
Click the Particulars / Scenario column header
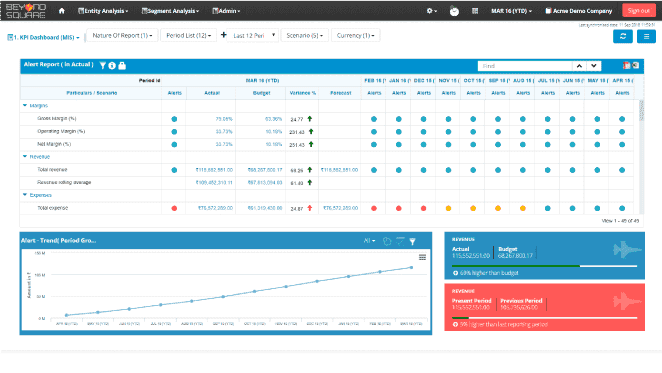click(x=92, y=93)
